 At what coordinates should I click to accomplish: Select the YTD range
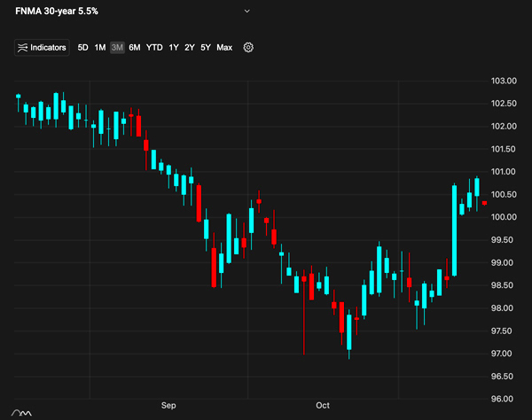(x=154, y=48)
